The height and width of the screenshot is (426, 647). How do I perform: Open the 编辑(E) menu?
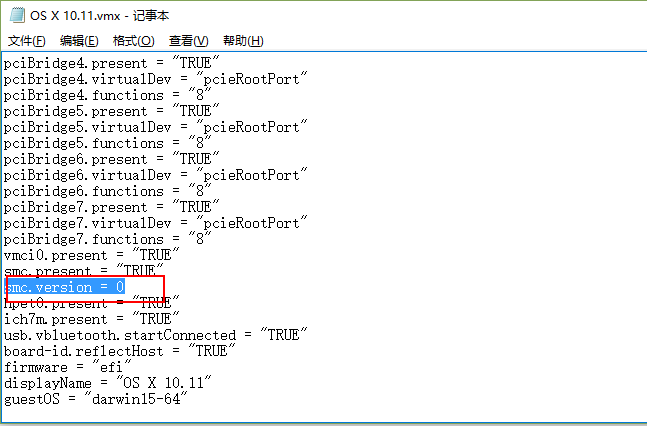pos(79,40)
